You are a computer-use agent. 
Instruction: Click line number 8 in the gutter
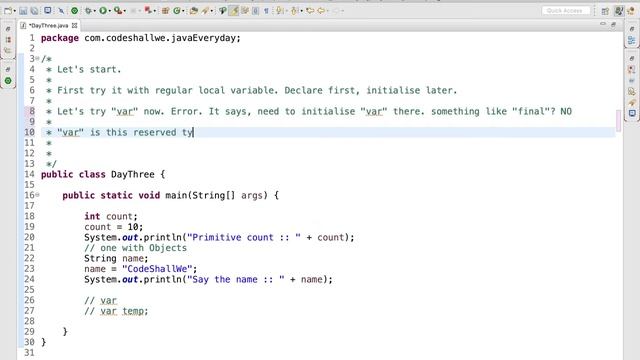[31, 111]
